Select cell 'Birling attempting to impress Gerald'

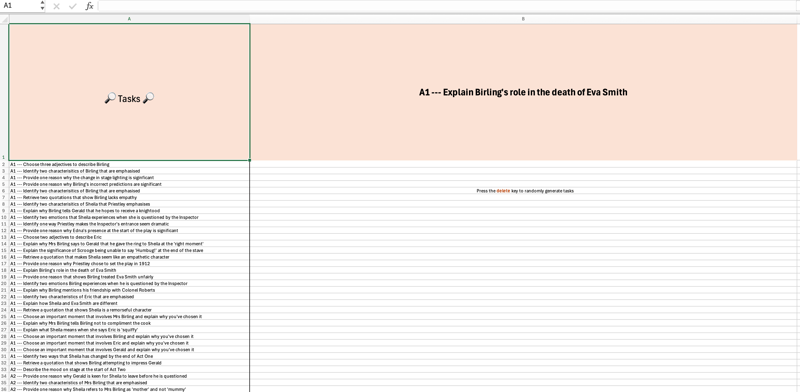129,363
